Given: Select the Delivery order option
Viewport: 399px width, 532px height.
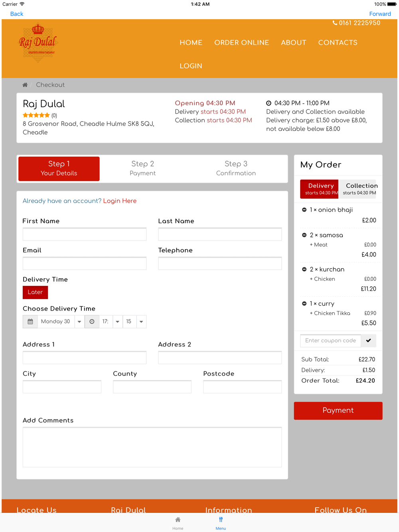Looking at the screenshot, I should [x=320, y=189].
